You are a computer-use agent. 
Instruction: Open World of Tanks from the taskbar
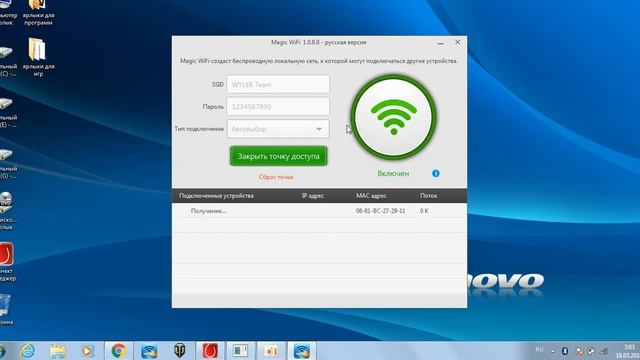180,351
